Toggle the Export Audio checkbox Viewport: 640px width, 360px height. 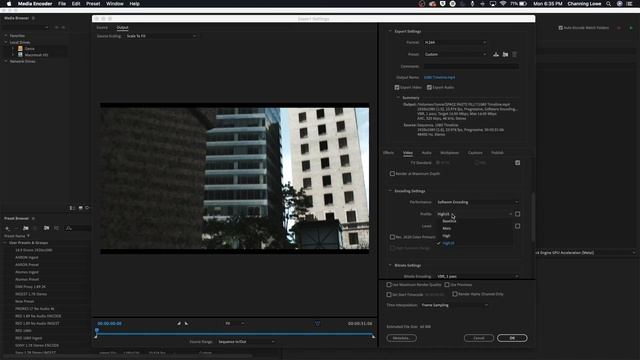coord(429,87)
